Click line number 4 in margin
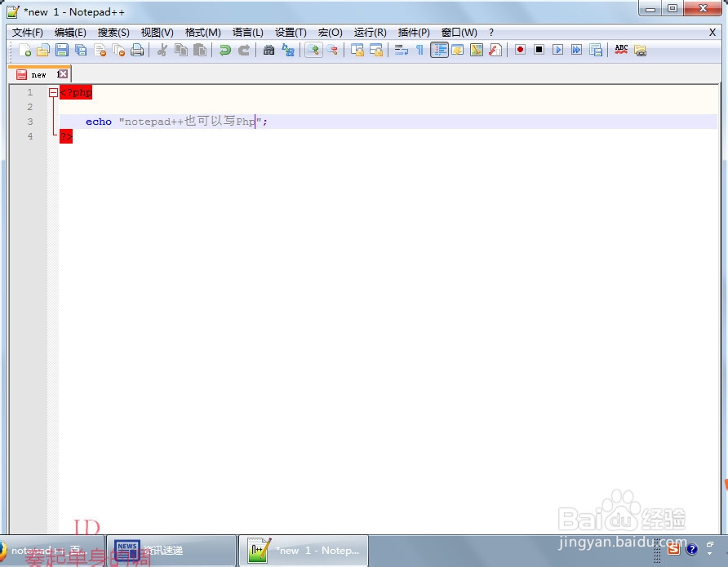The height and width of the screenshot is (567, 728). (x=29, y=136)
